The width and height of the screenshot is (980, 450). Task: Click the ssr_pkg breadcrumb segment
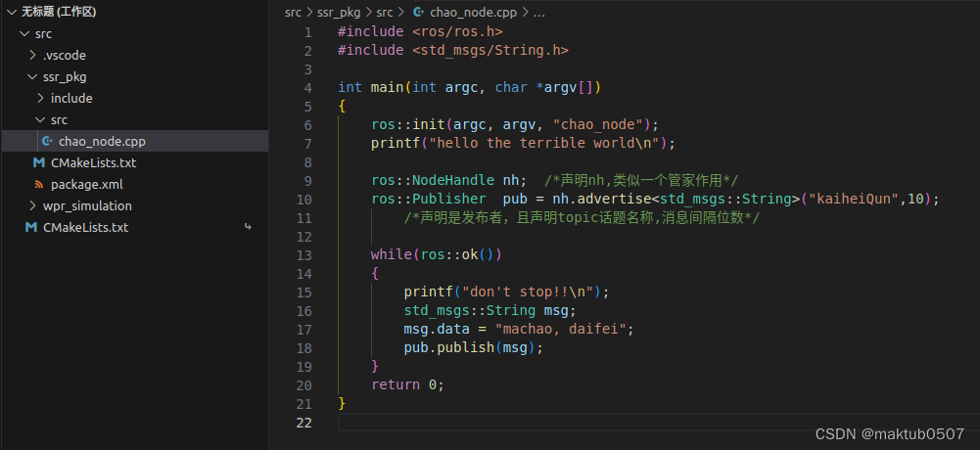click(338, 12)
